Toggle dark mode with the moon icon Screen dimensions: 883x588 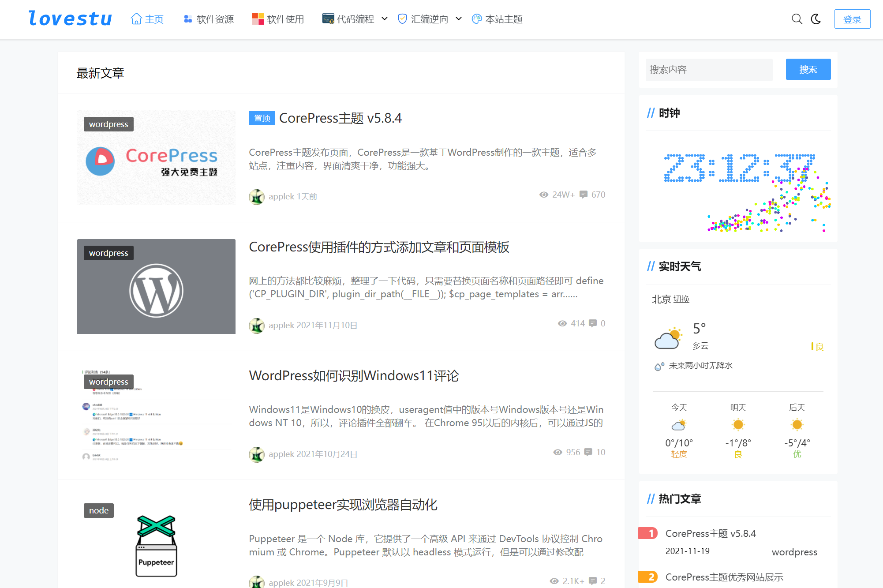tap(816, 19)
